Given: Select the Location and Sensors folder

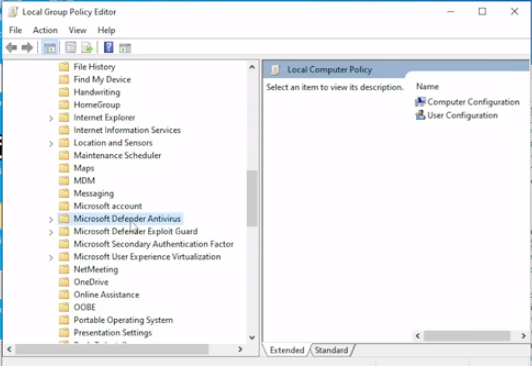Looking at the screenshot, I should [x=113, y=143].
